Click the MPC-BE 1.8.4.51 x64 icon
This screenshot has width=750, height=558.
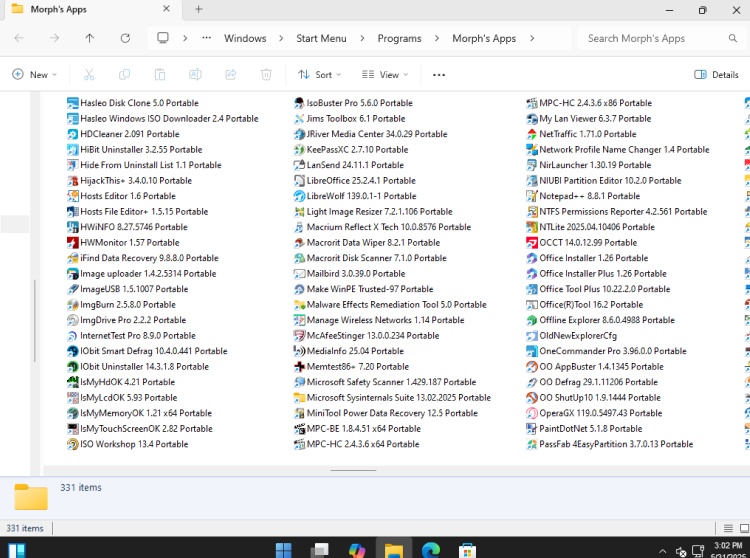(299, 429)
